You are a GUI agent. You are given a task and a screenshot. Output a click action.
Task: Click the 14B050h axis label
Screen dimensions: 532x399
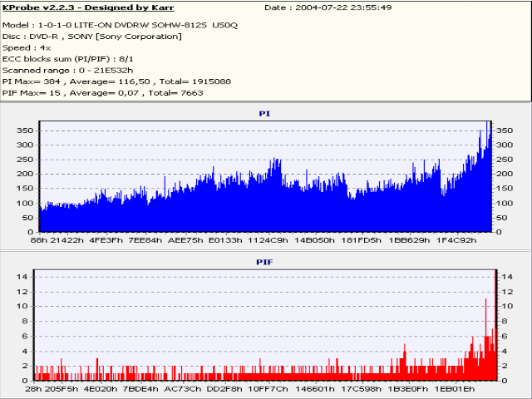point(314,240)
